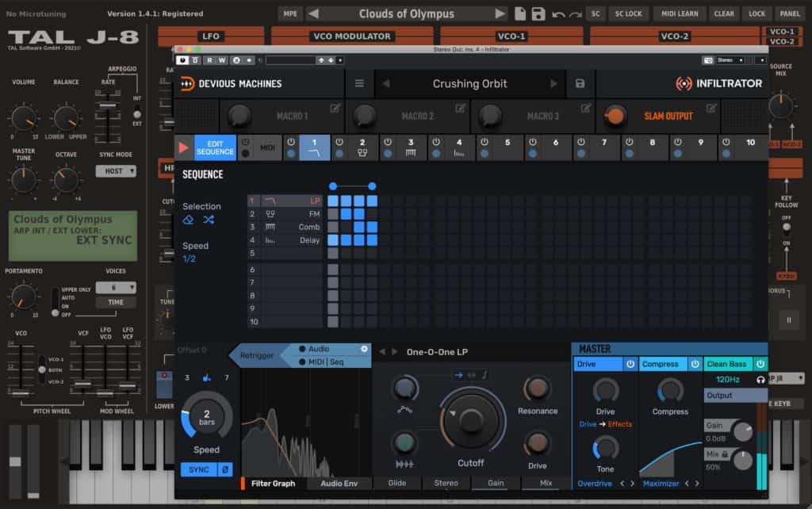Click the large Cutoff knob

(471, 420)
